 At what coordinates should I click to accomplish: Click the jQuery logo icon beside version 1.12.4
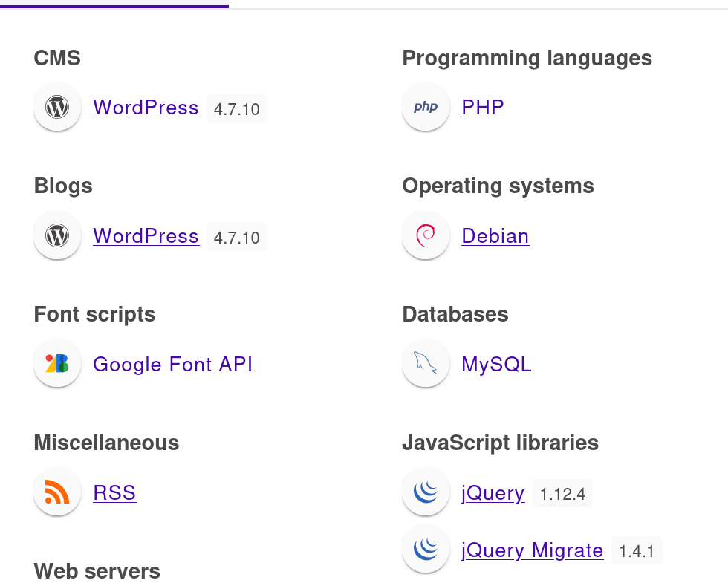click(426, 492)
